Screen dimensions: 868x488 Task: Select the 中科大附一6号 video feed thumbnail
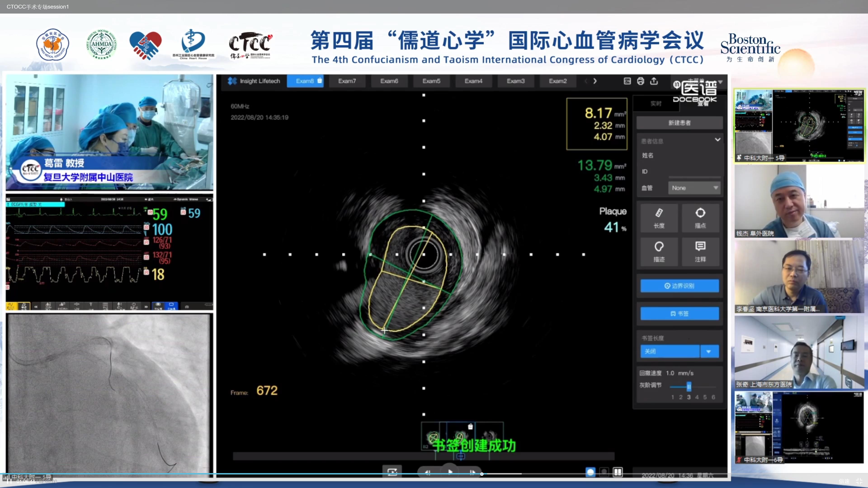pos(799,427)
